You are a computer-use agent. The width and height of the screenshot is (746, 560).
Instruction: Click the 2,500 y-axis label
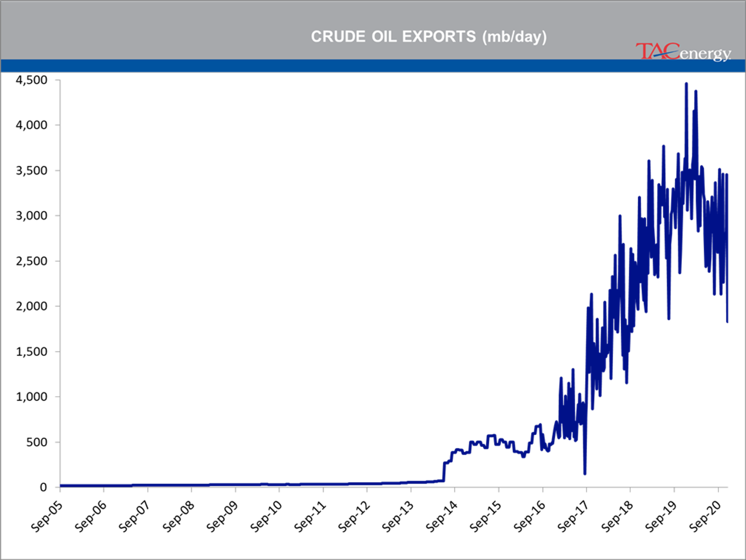tap(32, 261)
